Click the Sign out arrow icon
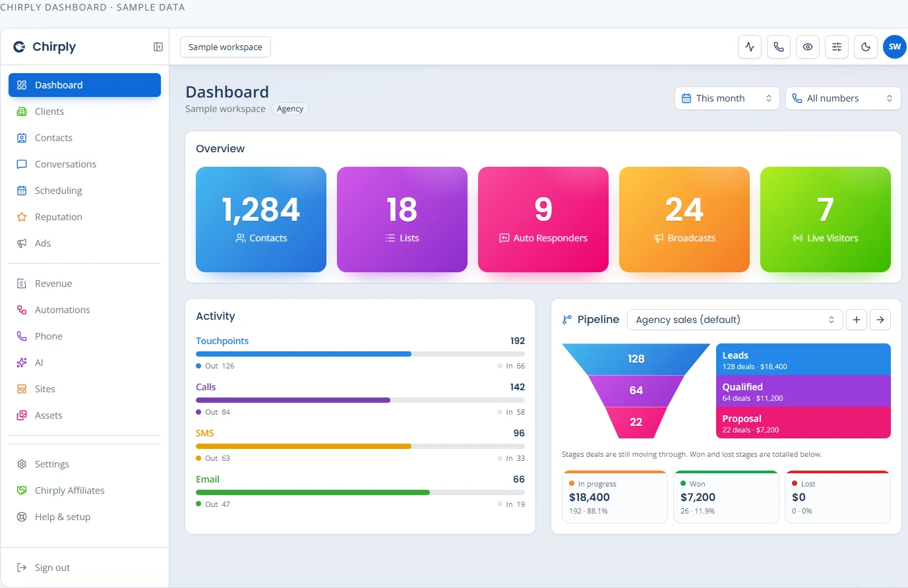The width and height of the screenshot is (908, 588). [x=22, y=568]
